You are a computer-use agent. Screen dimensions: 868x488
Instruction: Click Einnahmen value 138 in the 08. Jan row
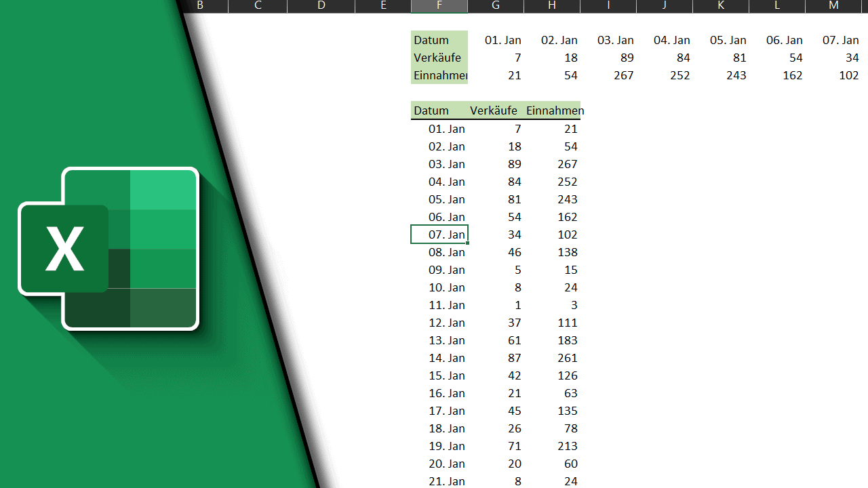[x=567, y=252]
